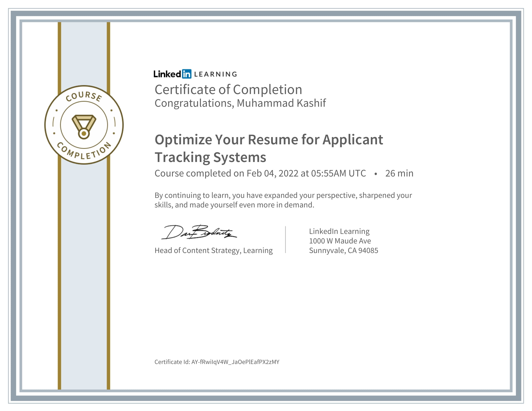Viewport: 532px width, 411px height.
Task: Click the COURSE text on the badge
Action: (84, 96)
